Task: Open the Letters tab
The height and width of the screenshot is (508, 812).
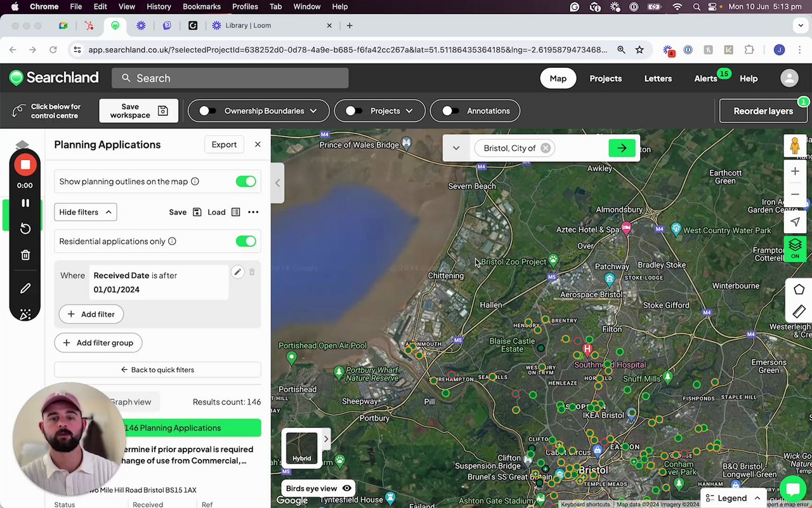Action: tap(658, 79)
